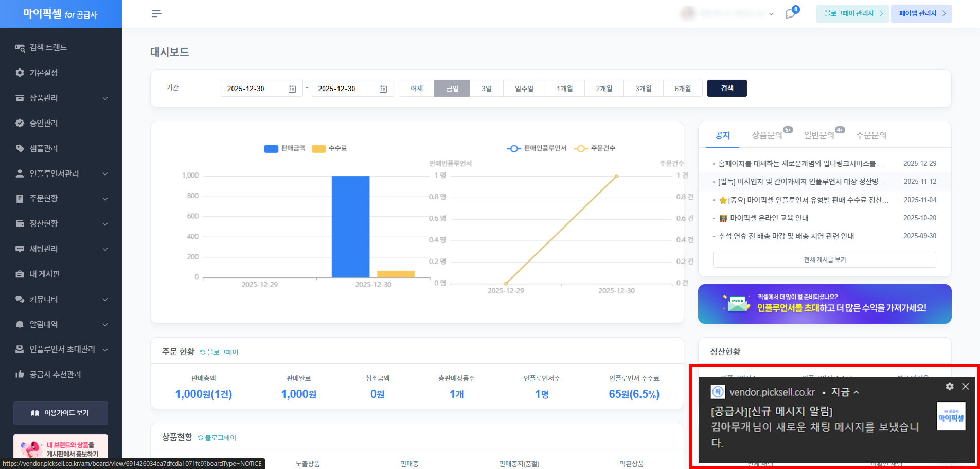The width and height of the screenshot is (980, 469).
Task: Select 1개월 period filter
Action: pos(564,89)
